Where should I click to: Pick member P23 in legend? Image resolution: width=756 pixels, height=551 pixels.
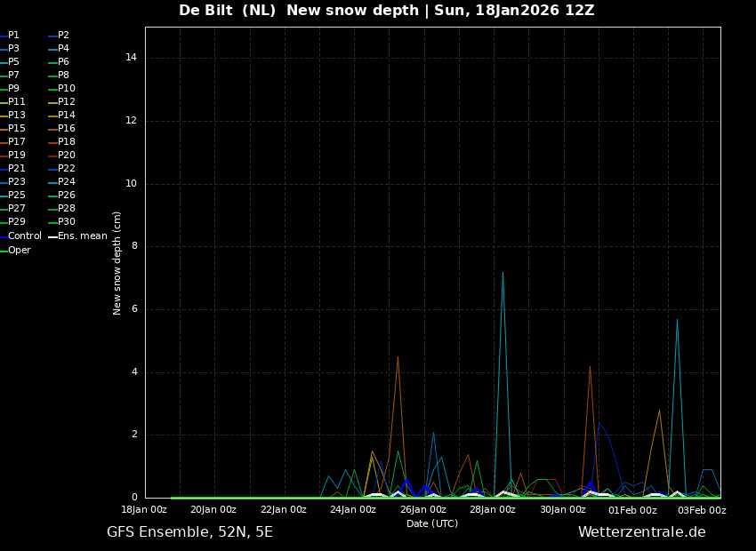tap(12, 182)
